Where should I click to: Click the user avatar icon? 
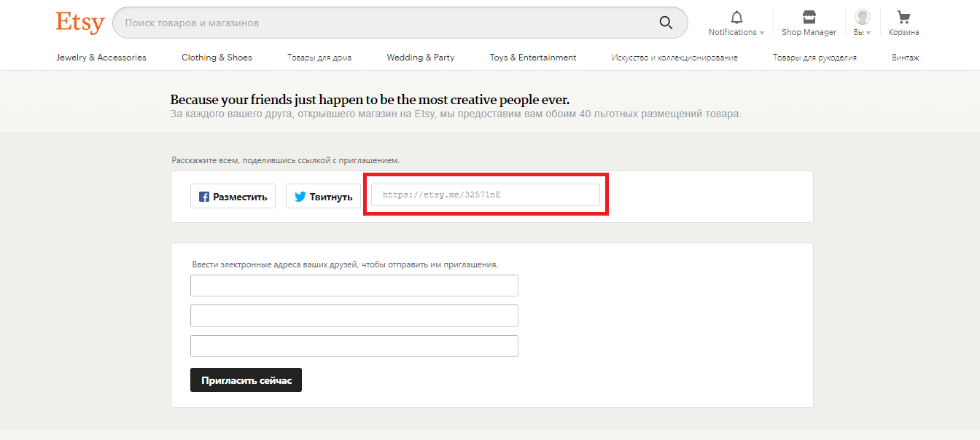(x=862, y=17)
